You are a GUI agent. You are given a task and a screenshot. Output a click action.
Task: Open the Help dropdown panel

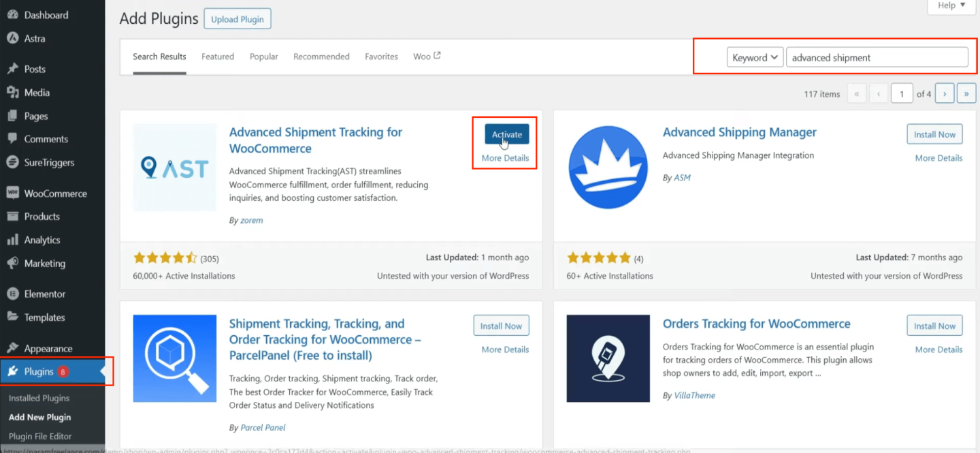[951, 5]
